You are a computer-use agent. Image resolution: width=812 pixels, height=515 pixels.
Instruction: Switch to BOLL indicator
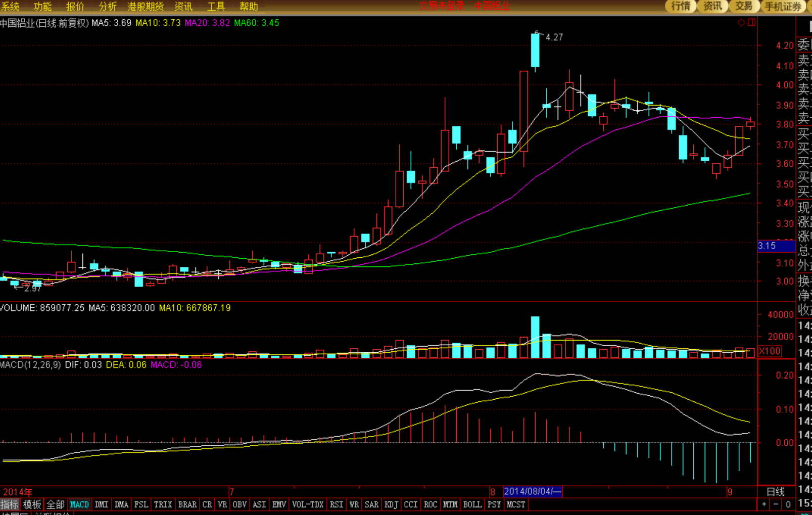click(472, 504)
